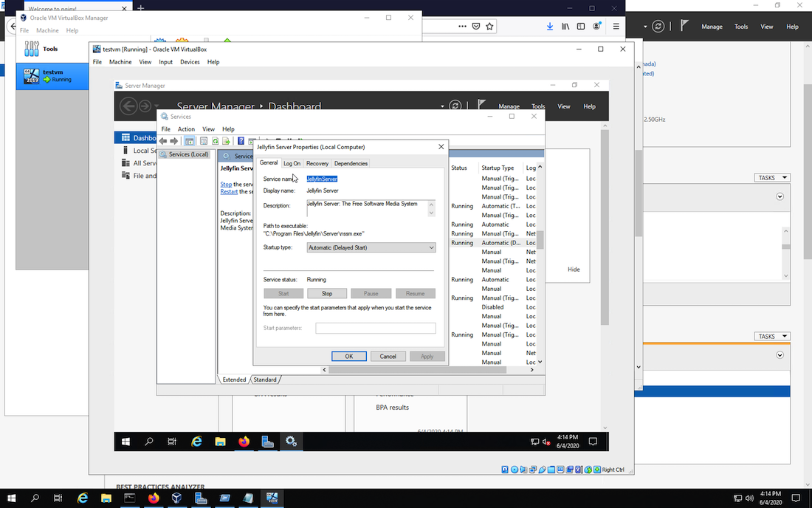Expand the TASKS dropdown in Server Manager
This screenshot has height=508, width=812.
(772, 177)
